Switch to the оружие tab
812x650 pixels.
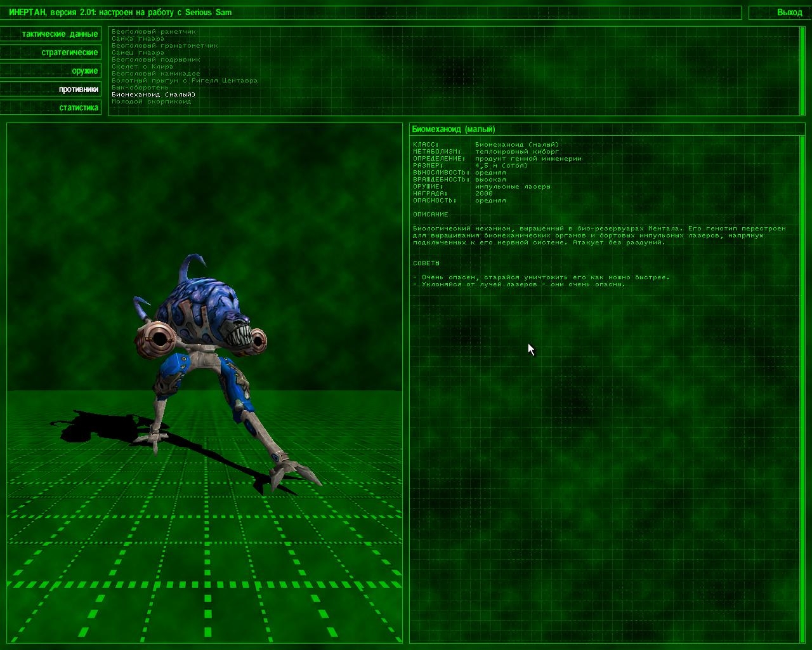[51, 71]
